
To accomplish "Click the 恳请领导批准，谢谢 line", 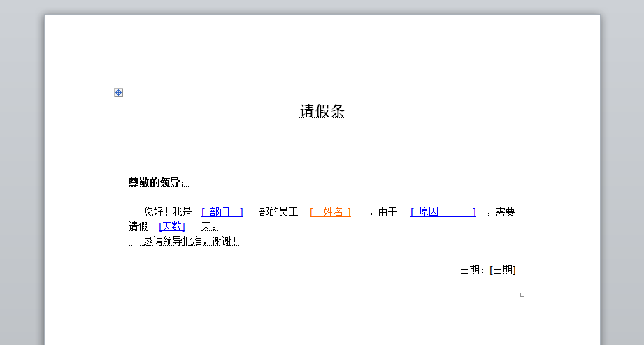I will pos(189,241).
